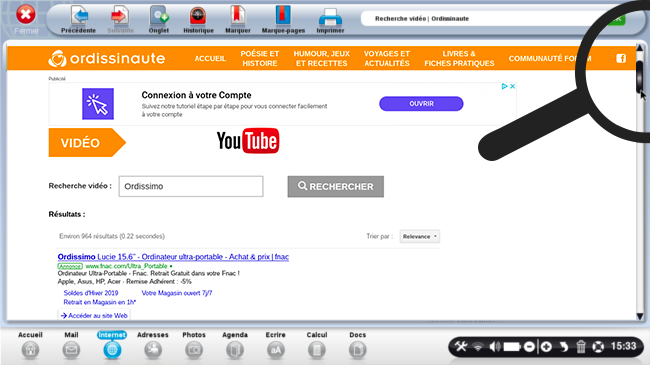
Task: Click the Imprimer printer icon
Action: point(330,17)
